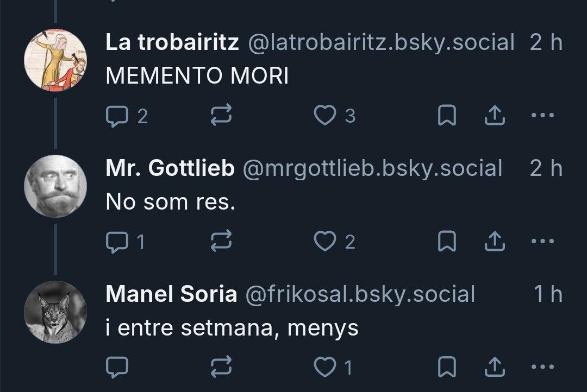Repost Mr. Gottlieb's 'No som res.' post

(221, 242)
